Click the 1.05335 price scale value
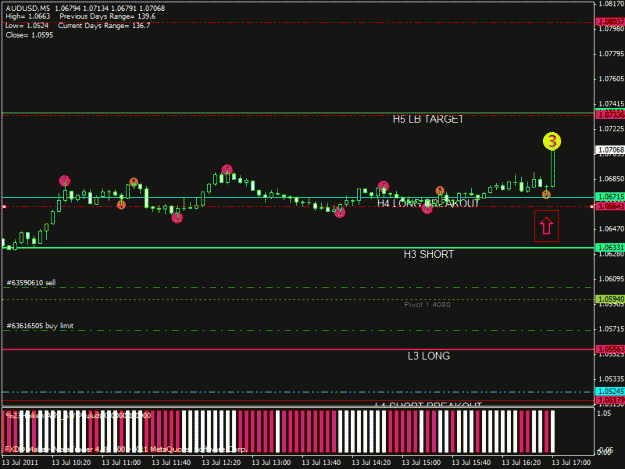625x469 pixels. 611,379
